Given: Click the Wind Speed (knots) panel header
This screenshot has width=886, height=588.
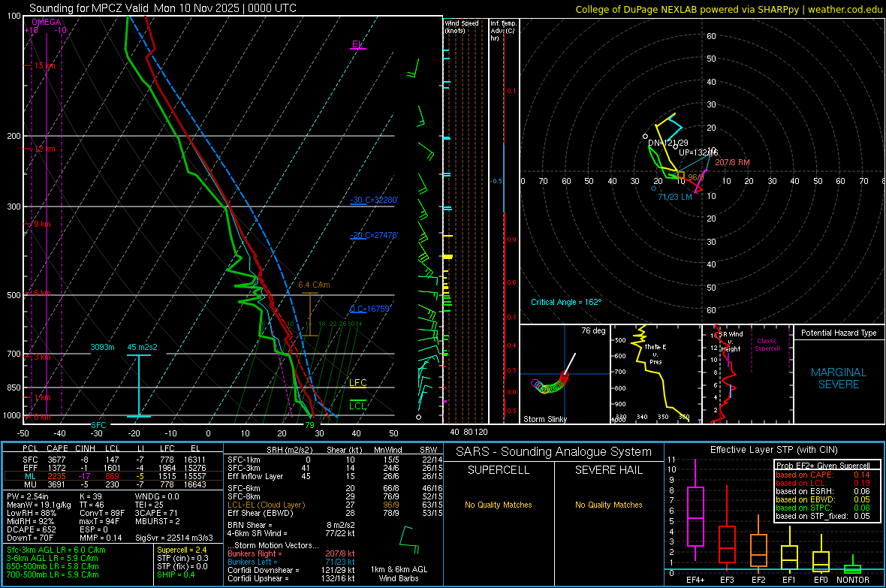Looking at the screenshot, I should tap(462, 26).
